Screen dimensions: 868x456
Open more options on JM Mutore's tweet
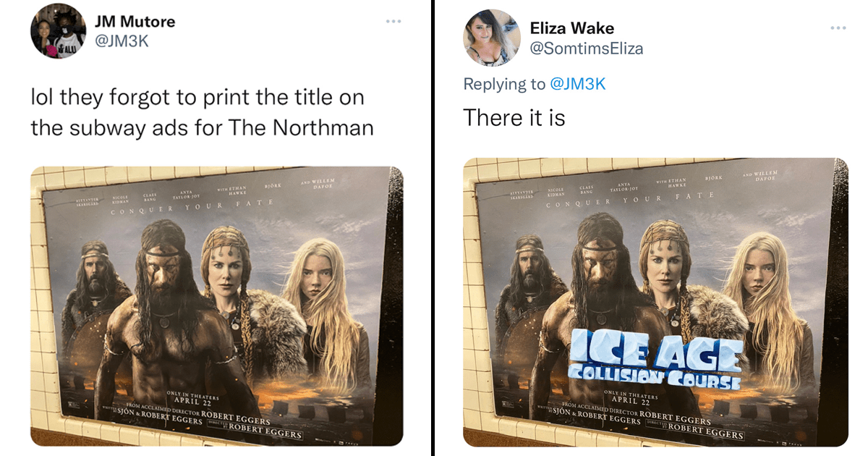393,21
